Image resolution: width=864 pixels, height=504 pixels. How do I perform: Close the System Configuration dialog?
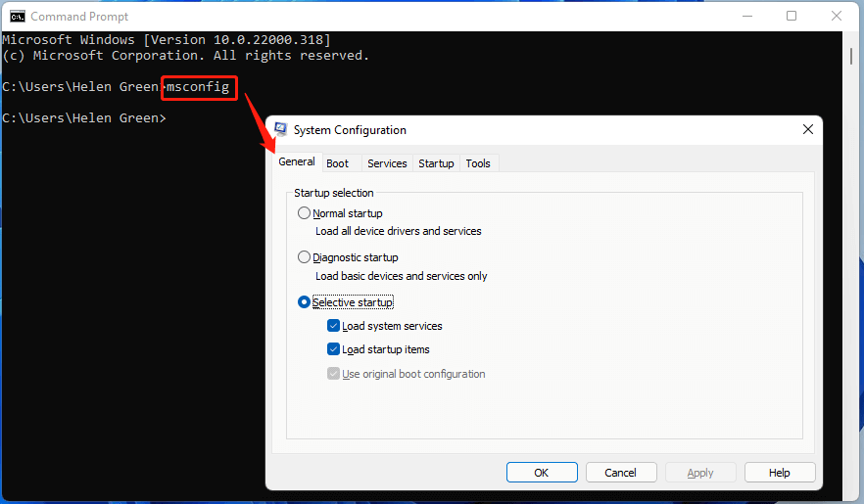[808, 129]
